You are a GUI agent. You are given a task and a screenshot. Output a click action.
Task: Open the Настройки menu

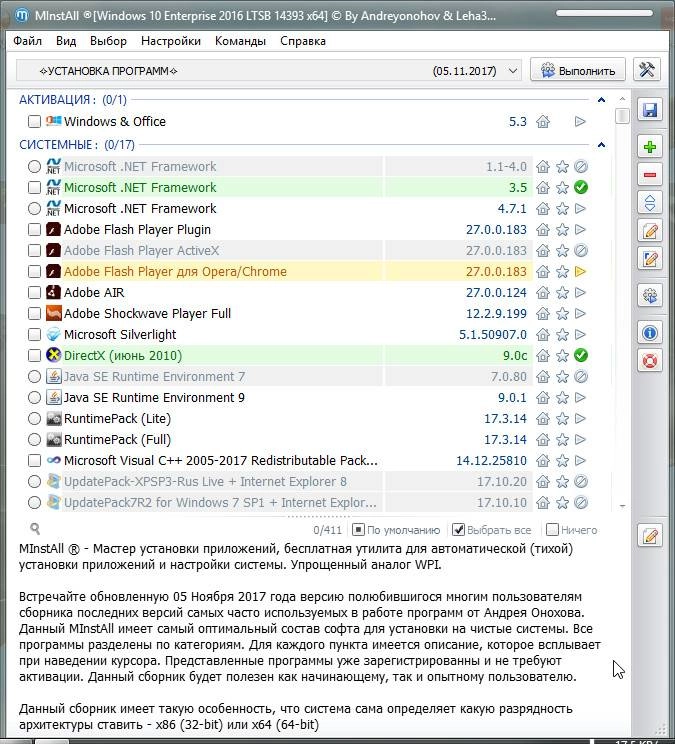pos(171,41)
